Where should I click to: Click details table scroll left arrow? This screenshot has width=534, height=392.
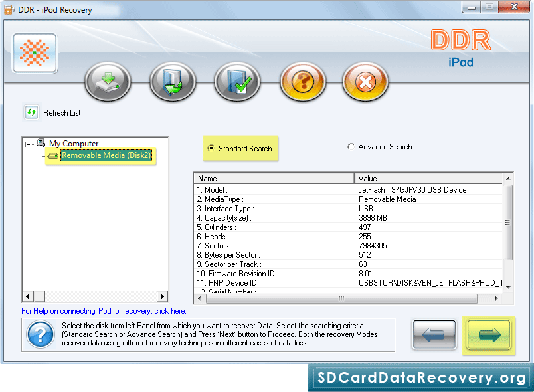click(199, 299)
